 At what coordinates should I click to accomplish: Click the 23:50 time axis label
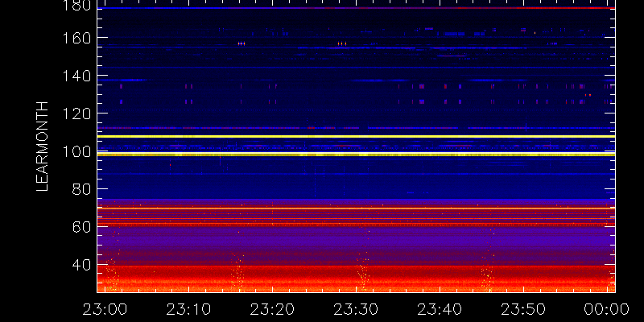[523, 309]
